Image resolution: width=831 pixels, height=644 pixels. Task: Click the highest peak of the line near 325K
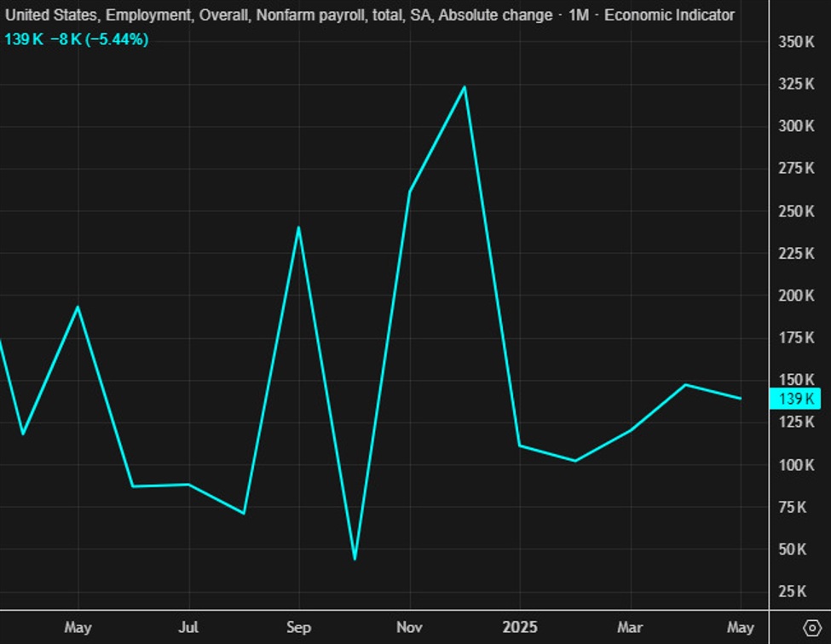coord(465,87)
